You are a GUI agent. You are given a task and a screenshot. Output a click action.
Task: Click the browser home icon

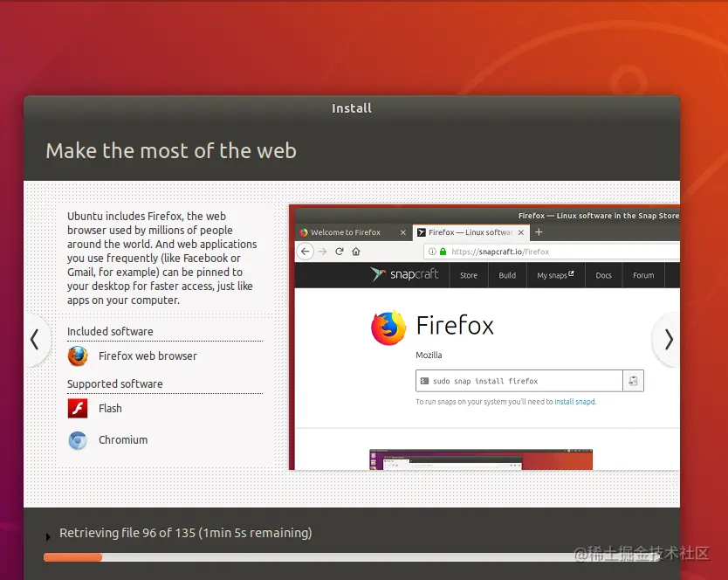(x=356, y=252)
